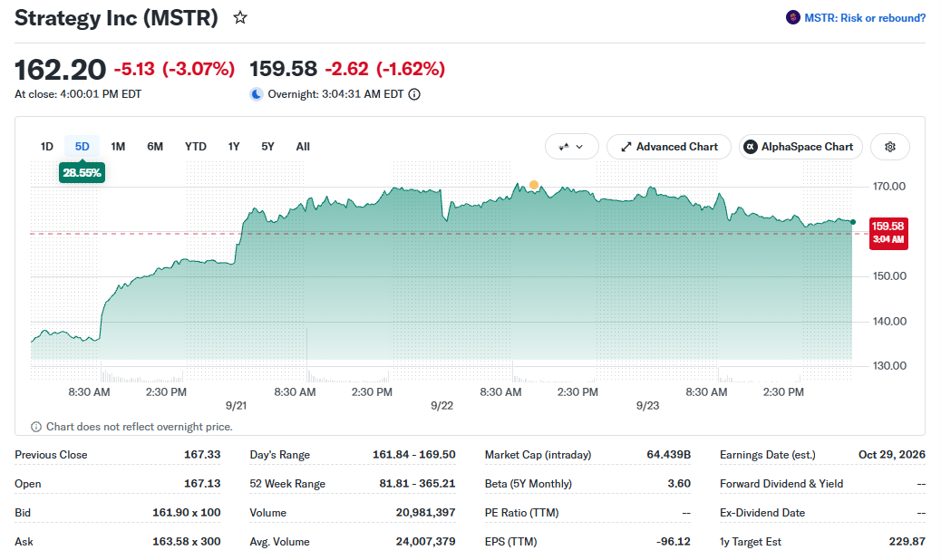The image size is (941, 560).
Task: Click the MSTR Risk or rebound avatar icon
Action: (x=792, y=18)
